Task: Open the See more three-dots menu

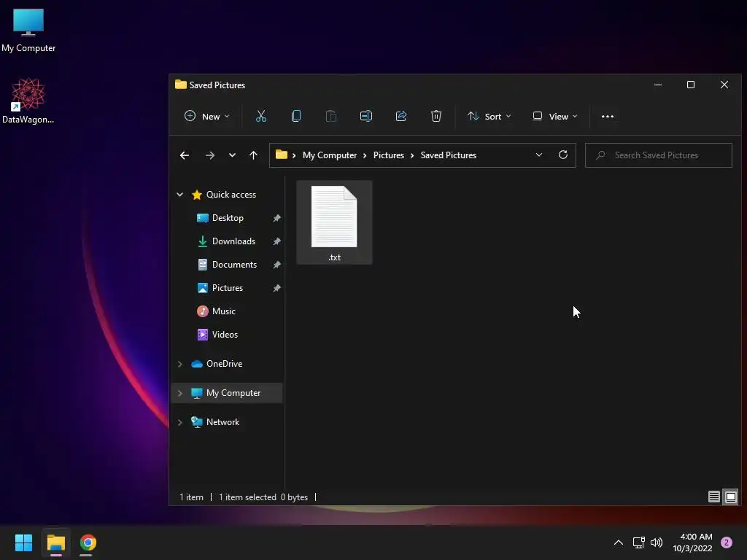Action: coord(608,116)
